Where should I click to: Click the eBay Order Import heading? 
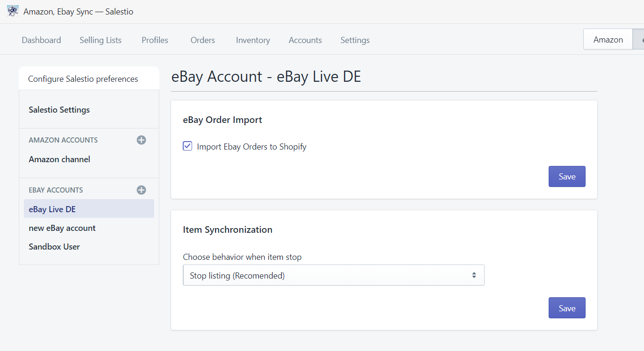click(x=222, y=120)
